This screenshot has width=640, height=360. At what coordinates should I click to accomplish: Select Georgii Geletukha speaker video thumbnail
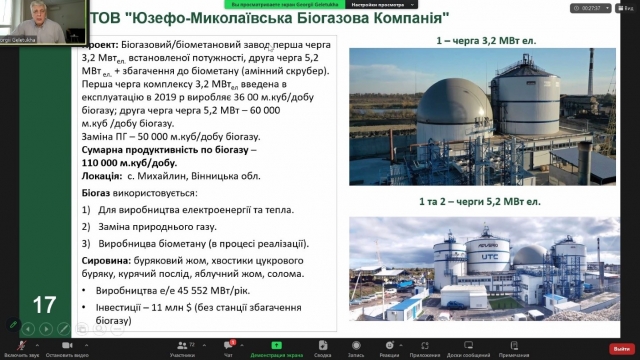click(44, 22)
